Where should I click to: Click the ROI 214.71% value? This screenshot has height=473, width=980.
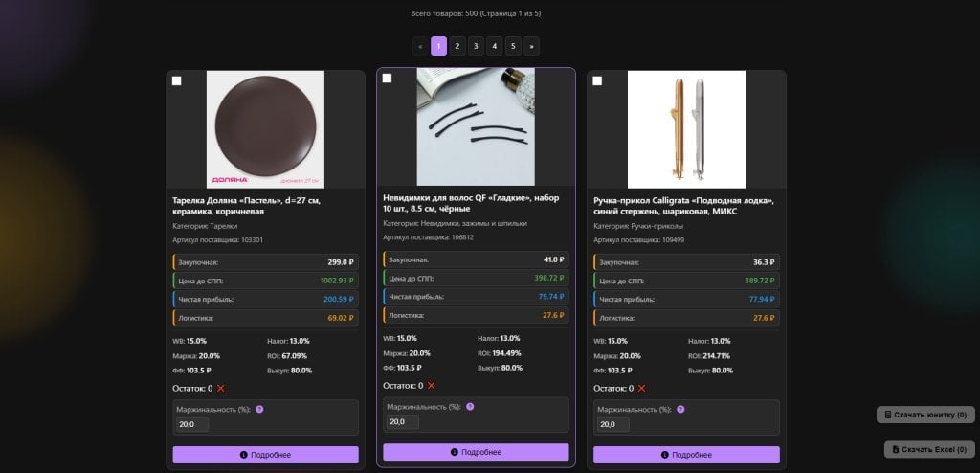[717, 356]
